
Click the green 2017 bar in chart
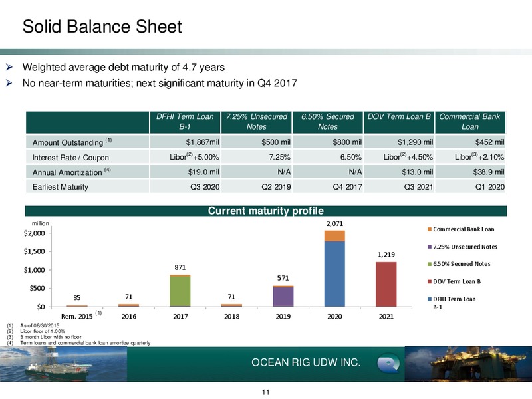180,291
